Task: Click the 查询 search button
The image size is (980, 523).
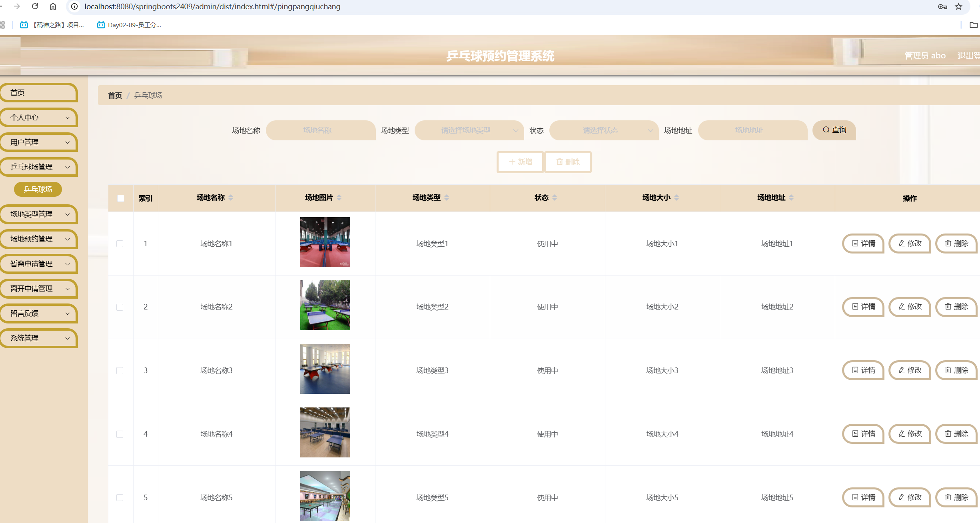Action: point(834,130)
